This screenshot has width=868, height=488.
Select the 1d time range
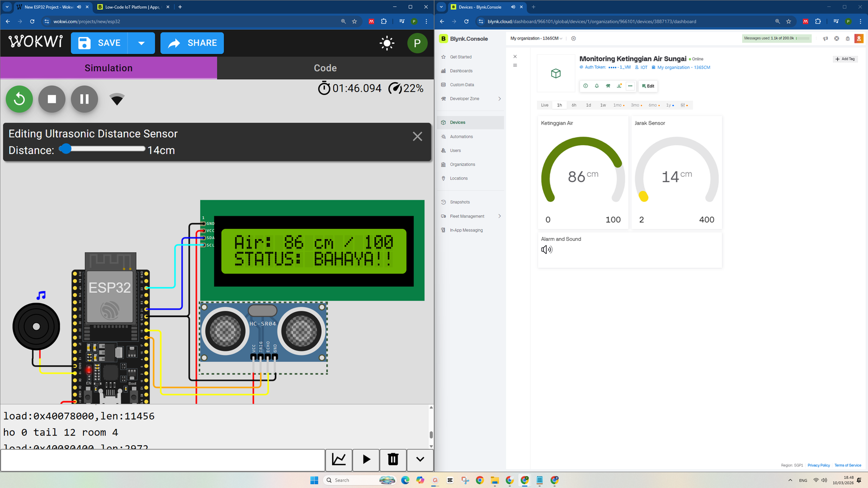click(x=589, y=105)
